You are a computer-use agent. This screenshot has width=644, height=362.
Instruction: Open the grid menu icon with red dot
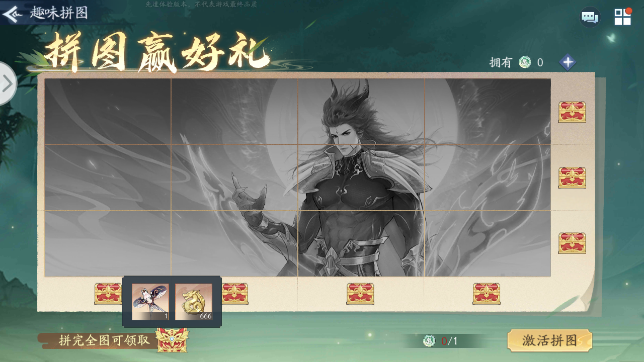[x=623, y=17]
